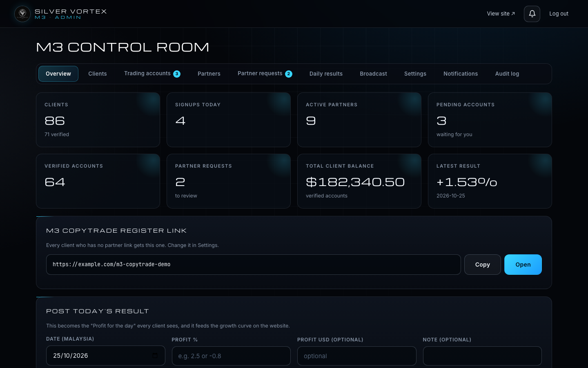
Task: Go to the Notifications tab
Action: point(461,74)
